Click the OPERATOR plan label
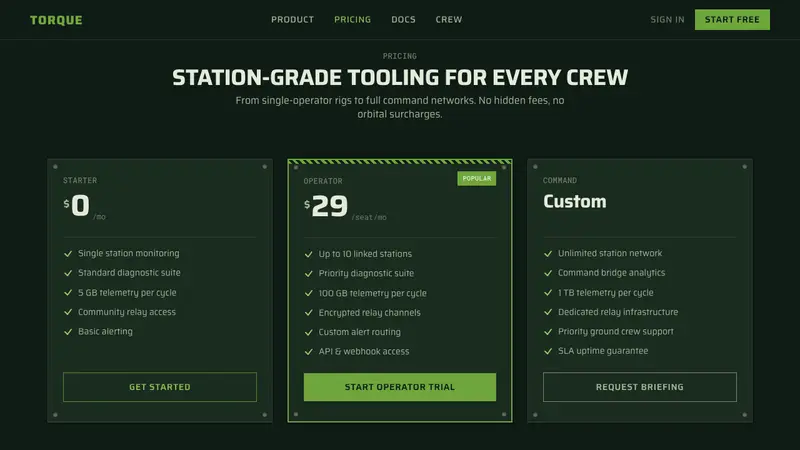This screenshot has height=450, width=800. point(323,181)
